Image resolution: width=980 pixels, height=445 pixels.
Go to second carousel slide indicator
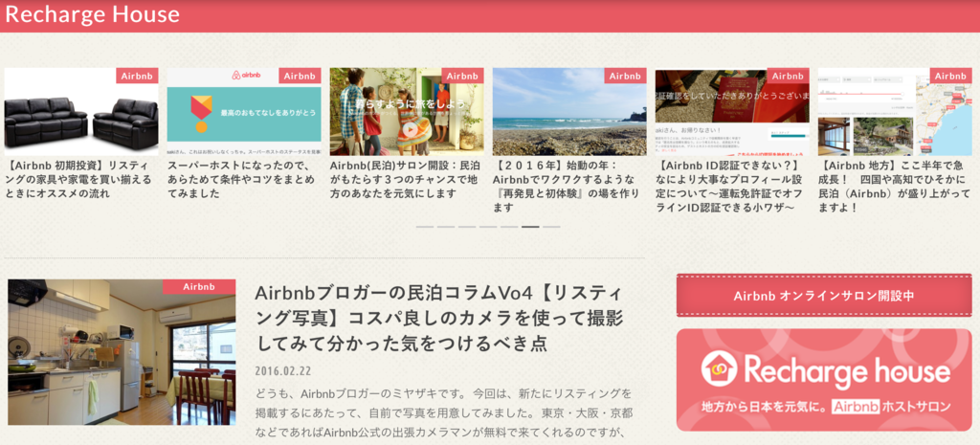click(446, 226)
